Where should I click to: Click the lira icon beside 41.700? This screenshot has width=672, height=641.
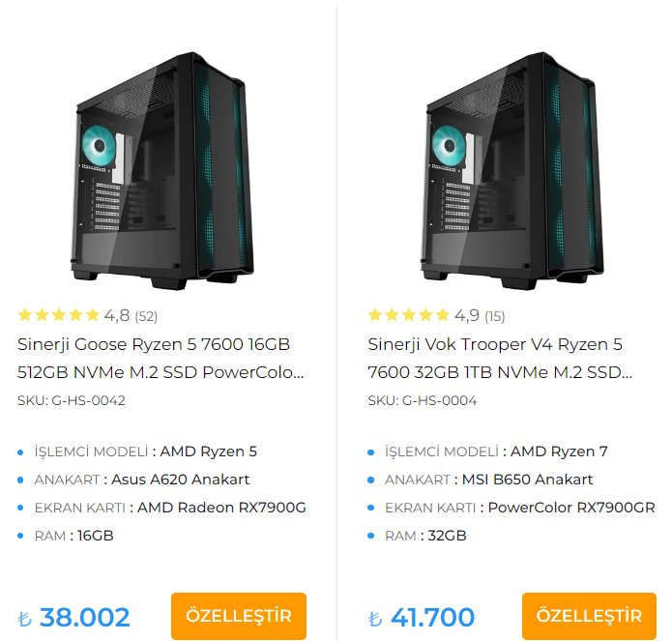click(x=375, y=619)
